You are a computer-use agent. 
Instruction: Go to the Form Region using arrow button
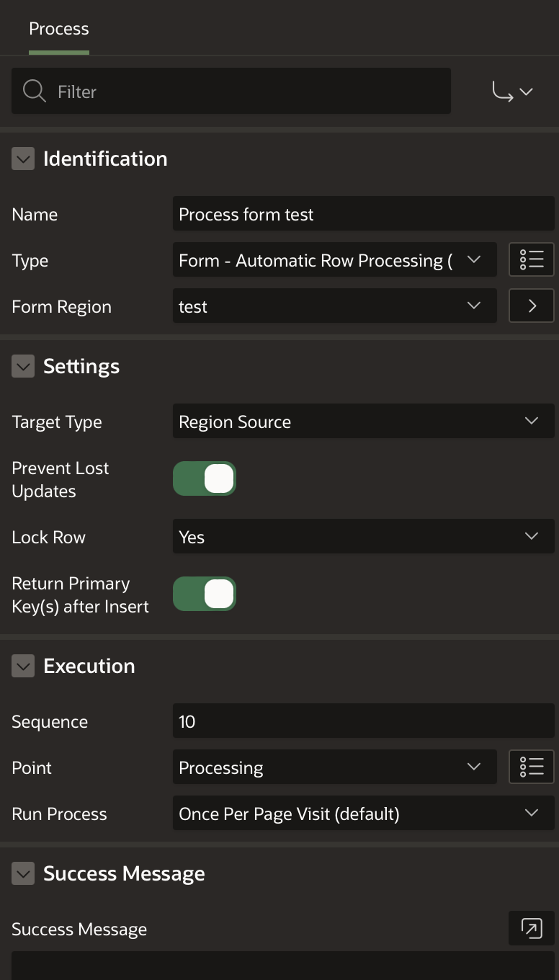[532, 306]
